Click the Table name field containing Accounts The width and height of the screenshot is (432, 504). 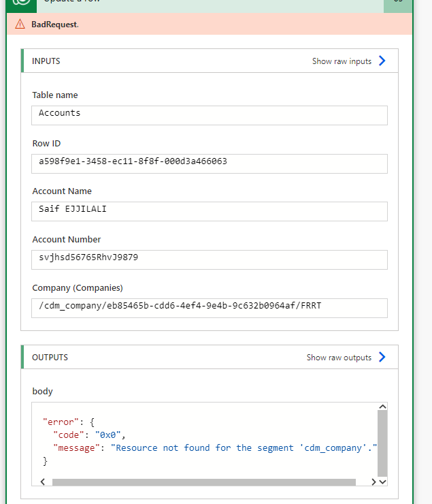(x=210, y=114)
